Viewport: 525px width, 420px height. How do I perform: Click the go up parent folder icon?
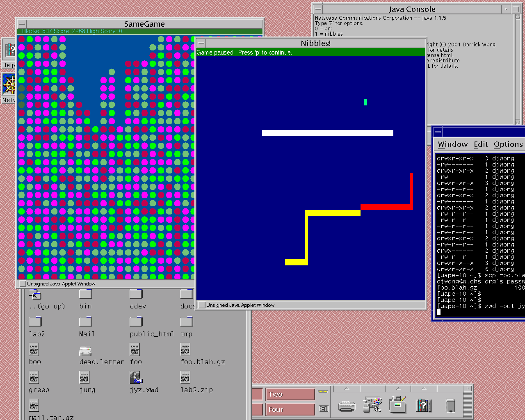click(x=35, y=294)
